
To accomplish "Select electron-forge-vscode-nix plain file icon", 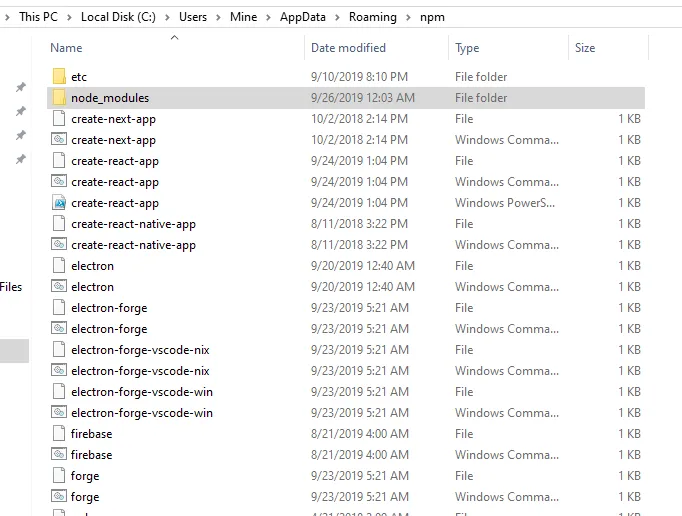I will click(59, 349).
